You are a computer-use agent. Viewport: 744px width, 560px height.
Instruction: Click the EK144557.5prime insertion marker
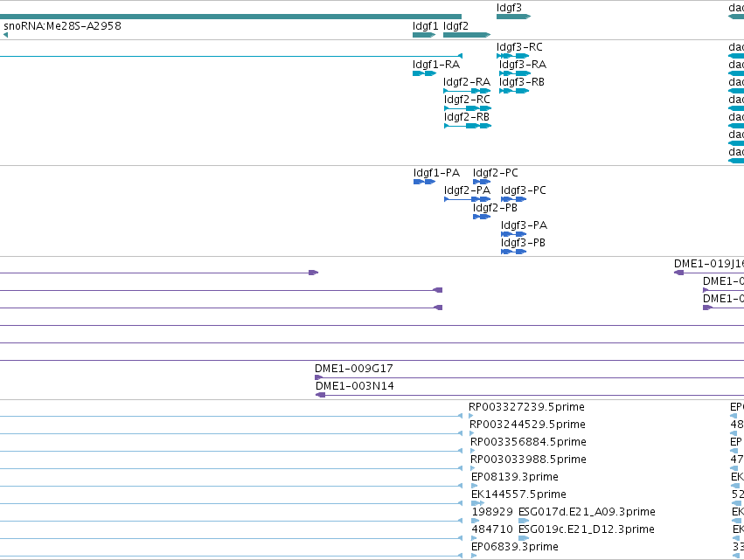478,503
